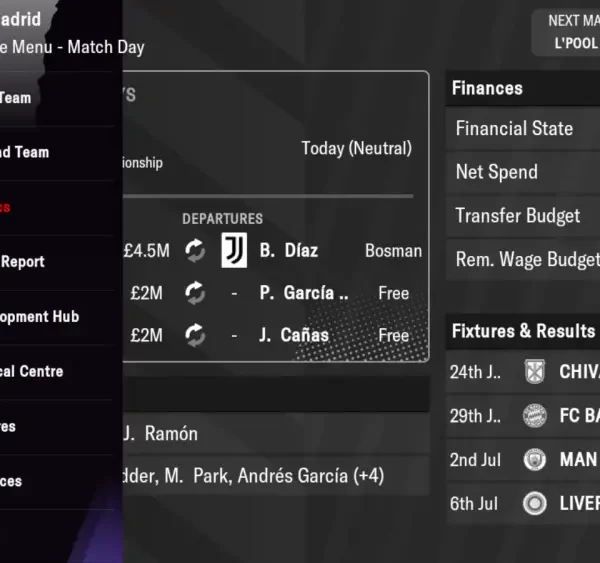The image size is (600, 563).
Task: Open the Transfer Budget row
Action: pyautogui.click(x=522, y=216)
